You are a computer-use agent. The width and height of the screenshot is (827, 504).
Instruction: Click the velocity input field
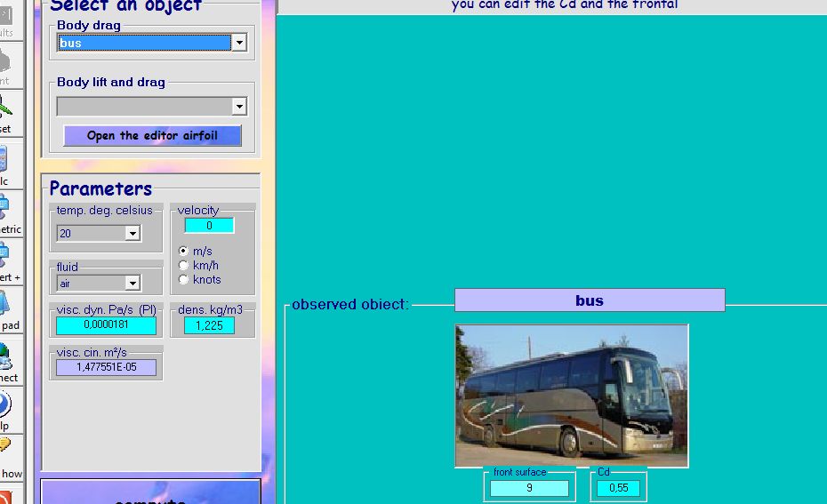tap(209, 226)
